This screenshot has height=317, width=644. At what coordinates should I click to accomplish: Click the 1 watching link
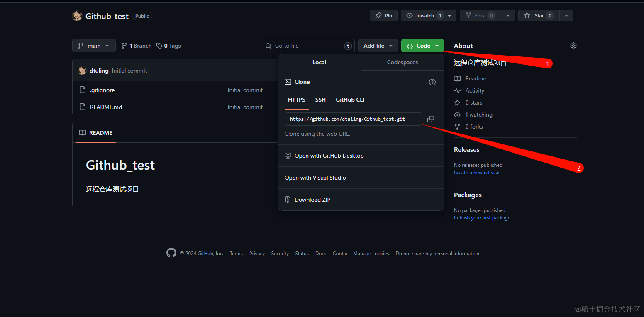tap(473, 115)
